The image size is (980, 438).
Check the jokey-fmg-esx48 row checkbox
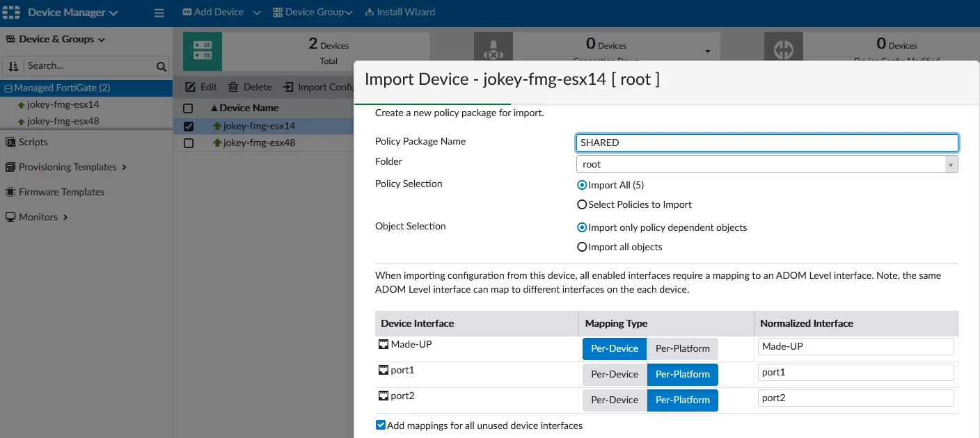click(x=188, y=143)
